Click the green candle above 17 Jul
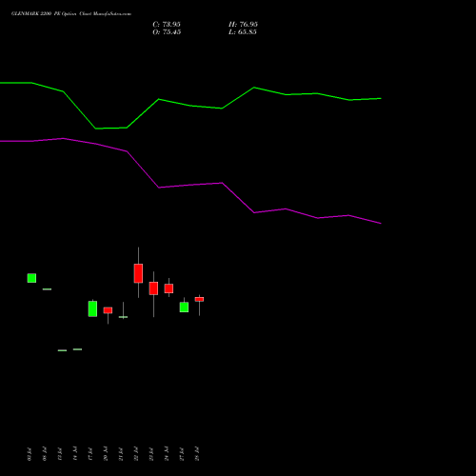Viewport: 476px width, 476px height. (x=92, y=308)
